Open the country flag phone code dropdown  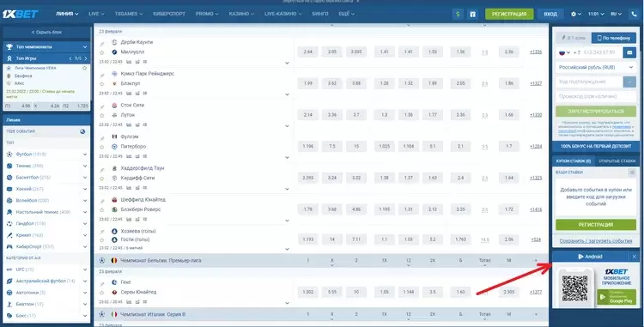pyautogui.click(x=564, y=52)
